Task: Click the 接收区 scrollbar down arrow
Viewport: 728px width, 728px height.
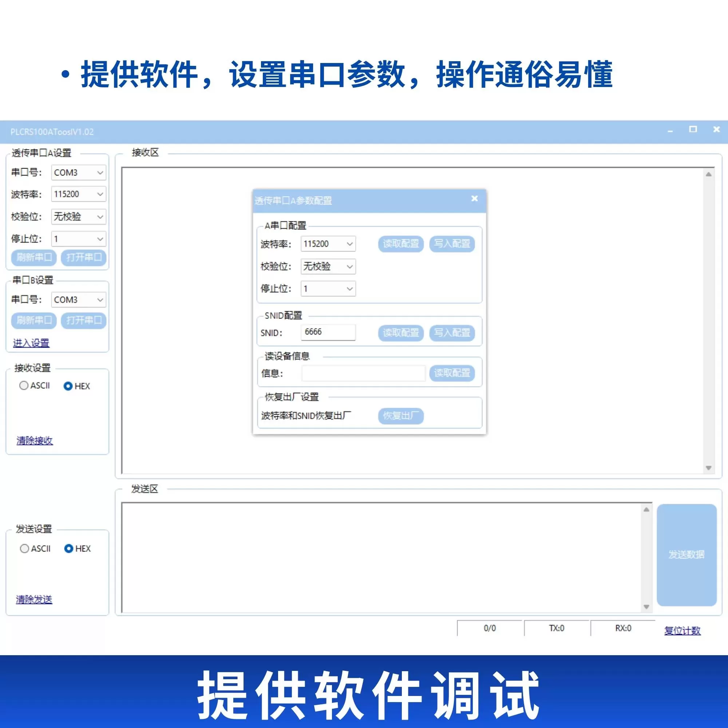Action: pos(709,468)
